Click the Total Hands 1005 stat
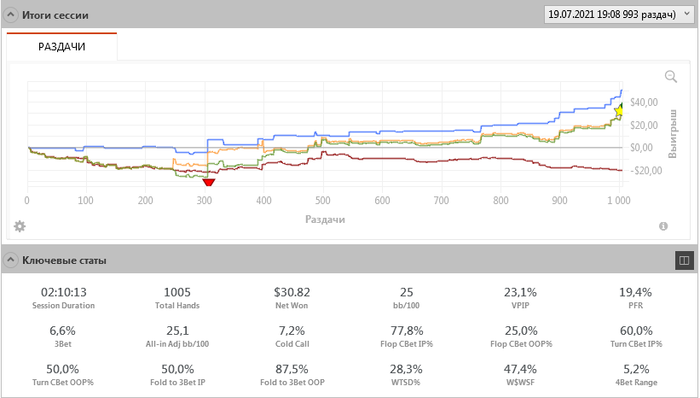700x398 pixels. pos(177,298)
